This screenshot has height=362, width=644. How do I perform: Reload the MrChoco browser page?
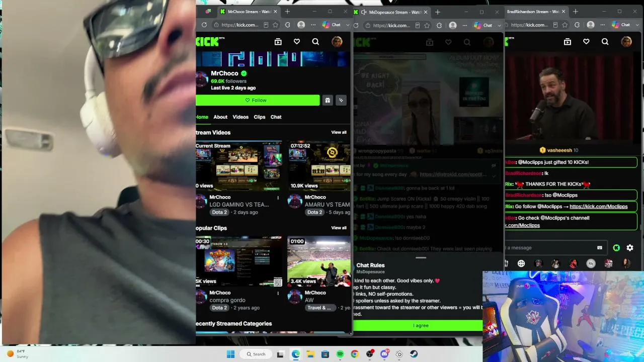point(204,25)
